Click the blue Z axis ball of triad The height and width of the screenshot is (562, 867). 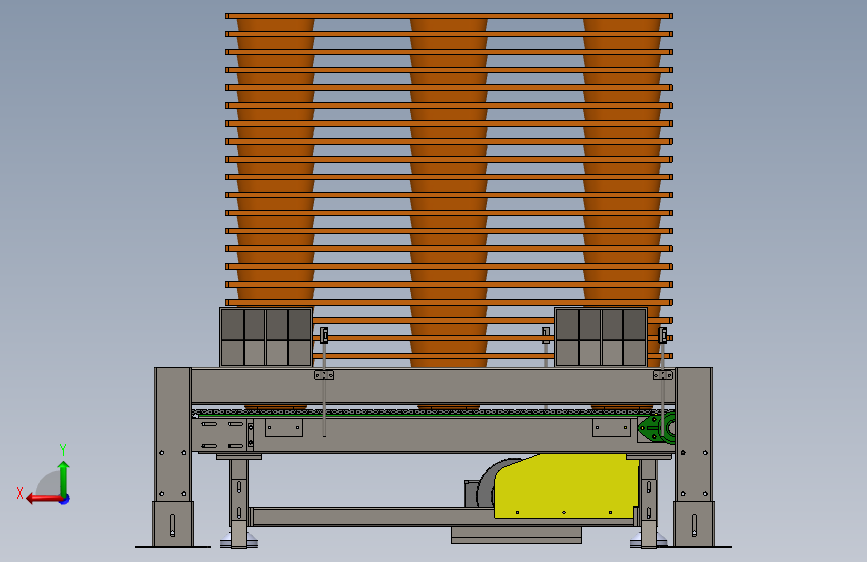point(65,499)
